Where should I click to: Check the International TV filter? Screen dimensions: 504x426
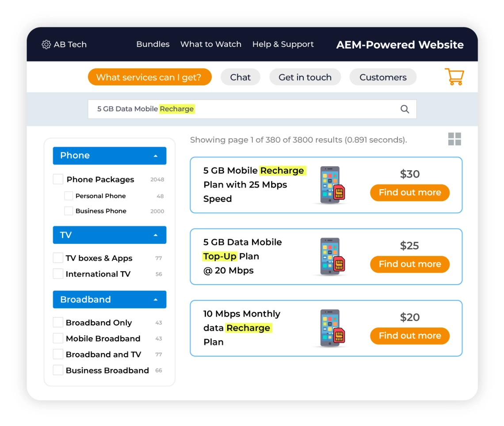(58, 274)
